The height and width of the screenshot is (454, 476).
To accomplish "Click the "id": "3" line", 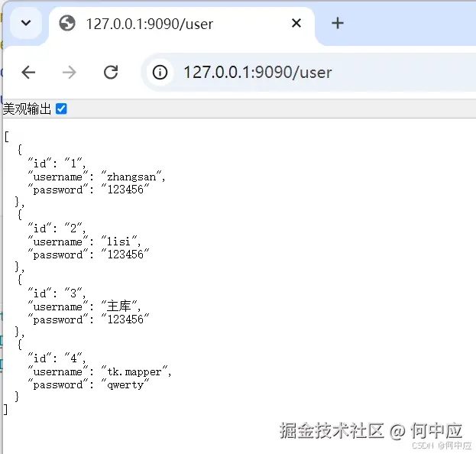I will tap(57, 293).
